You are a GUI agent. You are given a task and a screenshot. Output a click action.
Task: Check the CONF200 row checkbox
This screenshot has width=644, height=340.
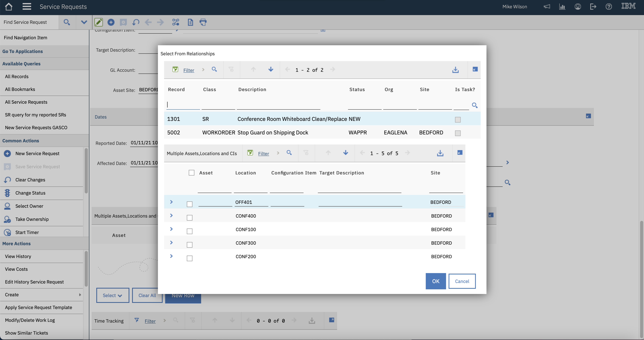tap(190, 258)
